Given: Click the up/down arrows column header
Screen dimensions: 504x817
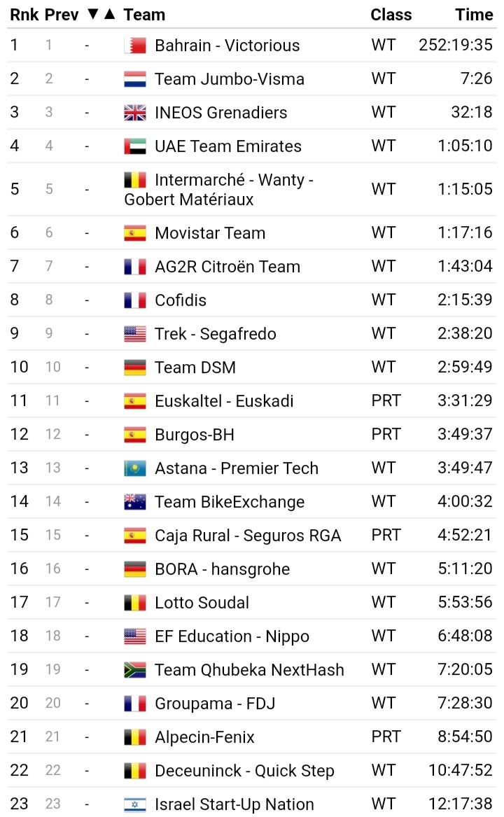Looking at the screenshot, I should coord(101,15).
